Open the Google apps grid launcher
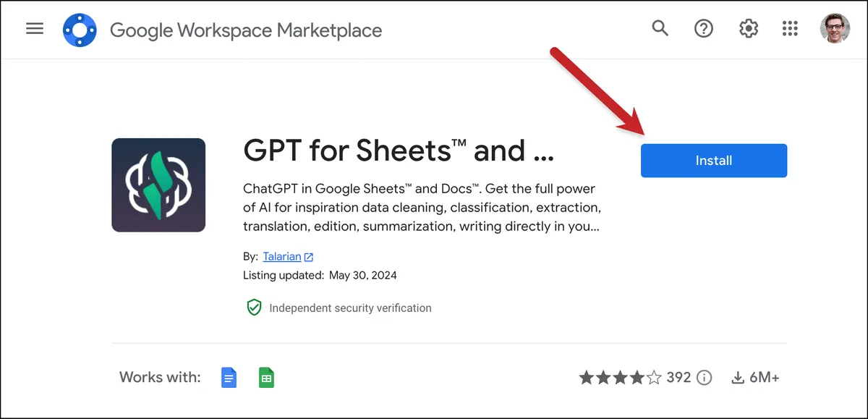The height and width of the screenshot is (419, 868). pos(790,29)
